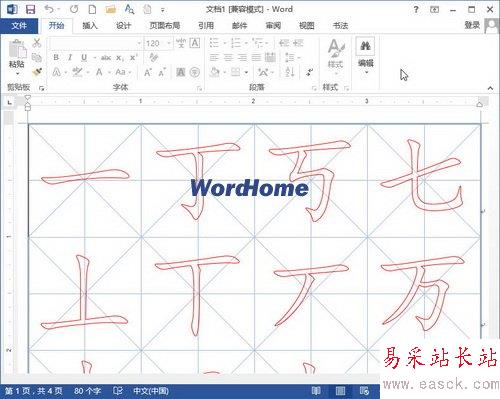The width and height of the screenshot is (500, 399).
Task: Open the phonetic guide (wén) tool
Action: 181,43
